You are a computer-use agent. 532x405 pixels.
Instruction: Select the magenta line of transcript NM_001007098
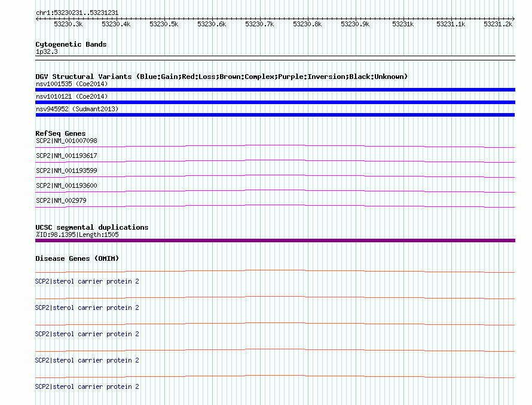pos(275,147)
